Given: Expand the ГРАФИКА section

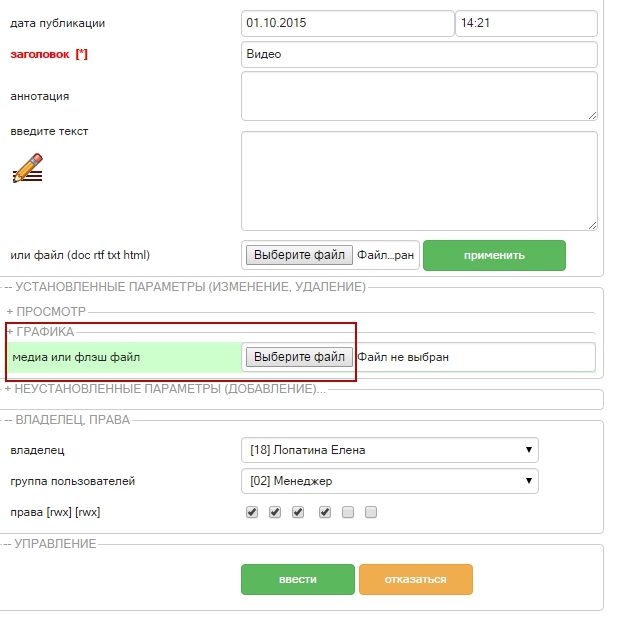Looking at the screenshot, I should click(x=40, y=332).
